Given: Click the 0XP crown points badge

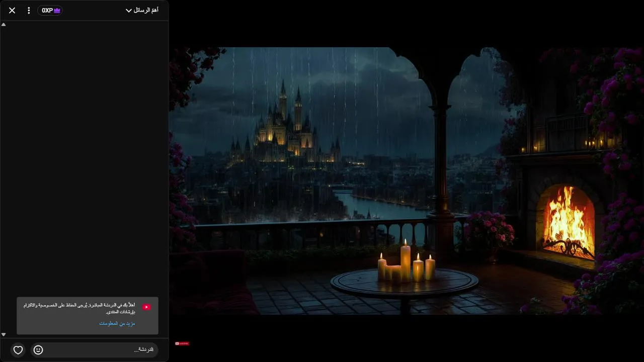Looking at the screenshot, I should click(x=50, y=10).
